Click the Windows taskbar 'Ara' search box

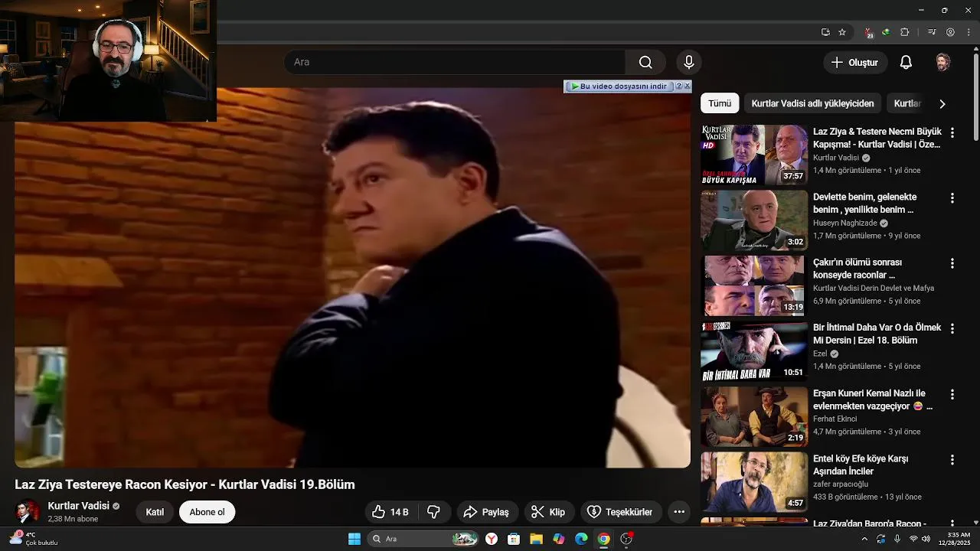[423, 539]
